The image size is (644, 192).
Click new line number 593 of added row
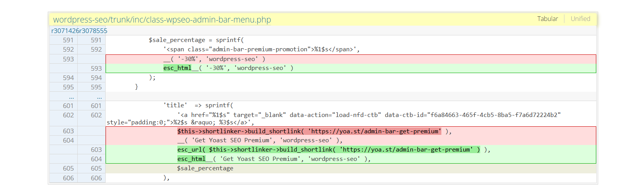(x=96, y=68)
